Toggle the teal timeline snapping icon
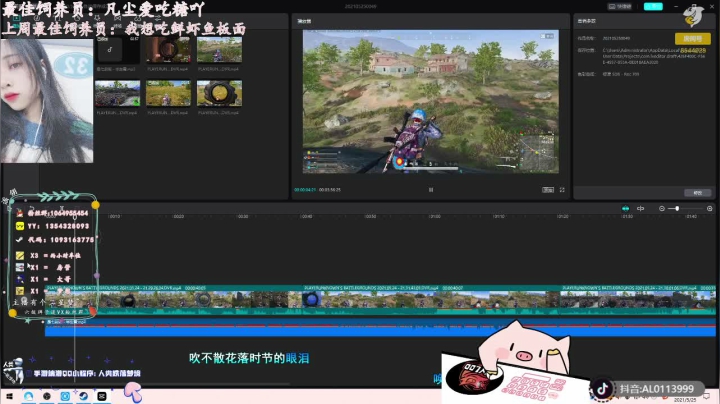The image size is (720, 404). point(625,208)
